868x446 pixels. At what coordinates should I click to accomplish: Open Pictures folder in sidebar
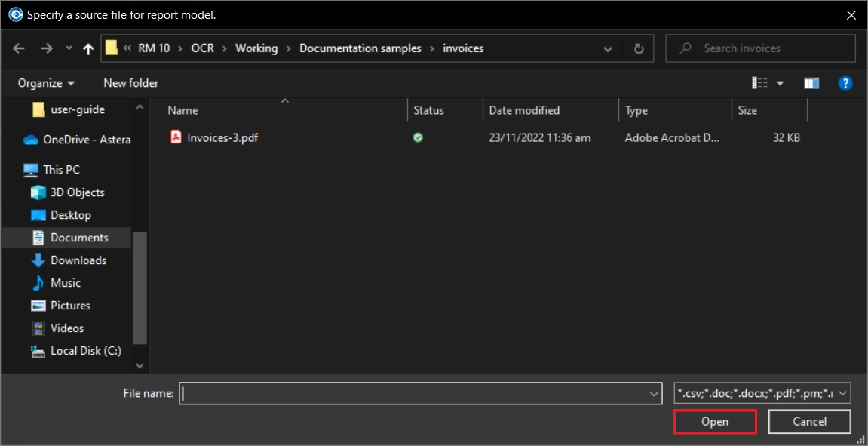coord(60,306)
